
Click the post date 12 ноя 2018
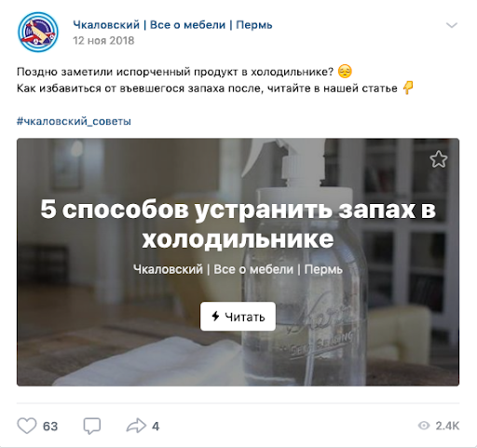pyautogui.click(x=103, y=41)
